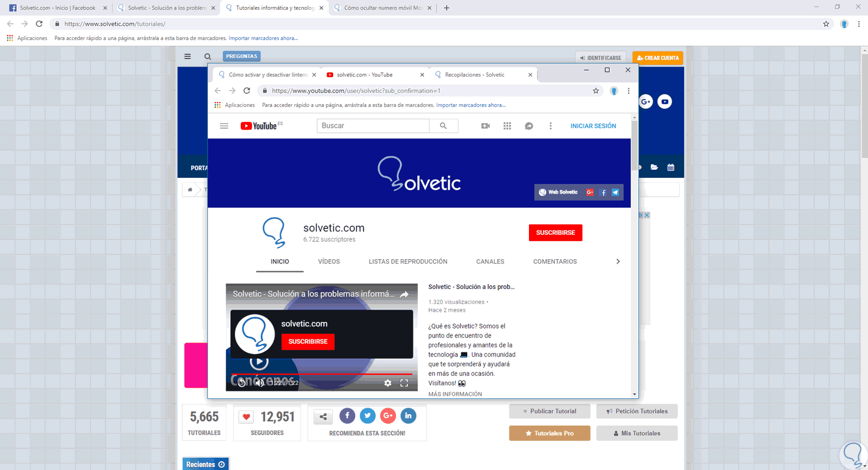This screenshot has height=470, width=868.
Task: Open YouTube messages icon
Action: point(529,126)
